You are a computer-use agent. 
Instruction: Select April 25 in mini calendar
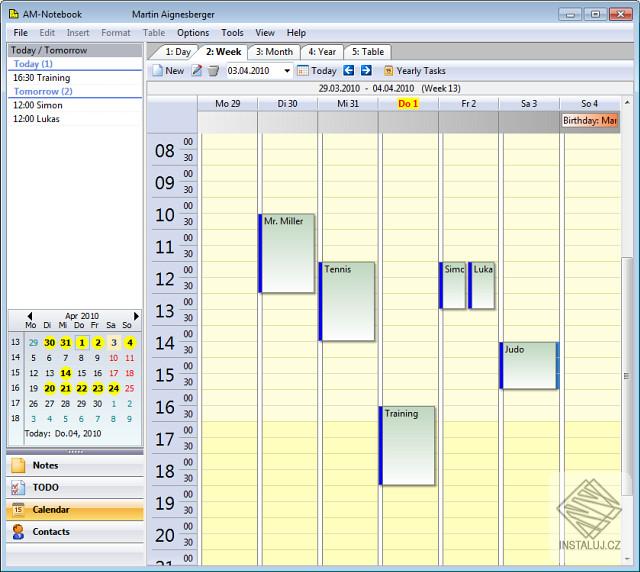pyautogui.click(x=129, y=388)
